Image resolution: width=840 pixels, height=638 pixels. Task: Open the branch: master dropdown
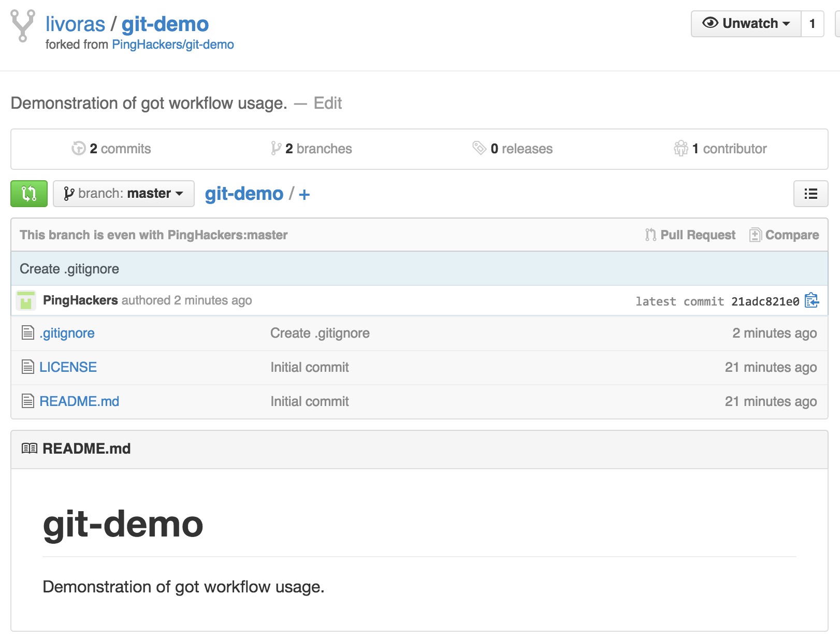tap(124, 194)
